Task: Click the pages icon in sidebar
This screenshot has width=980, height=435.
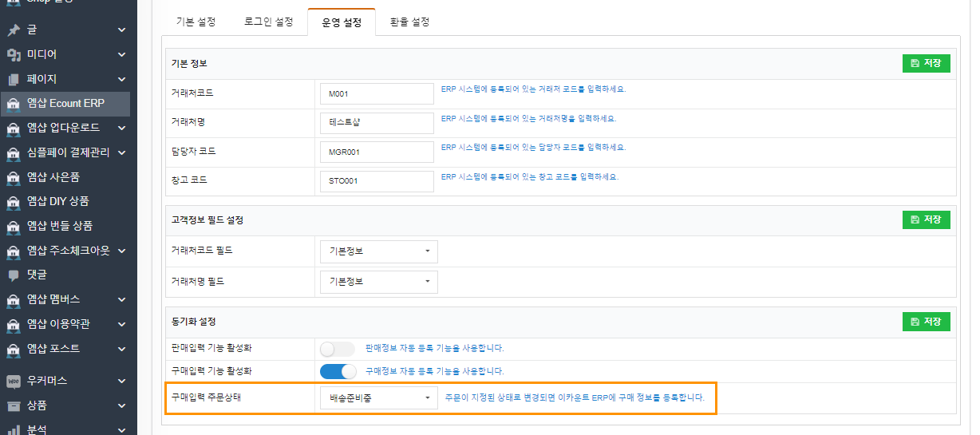Action: tap(13, 80)
